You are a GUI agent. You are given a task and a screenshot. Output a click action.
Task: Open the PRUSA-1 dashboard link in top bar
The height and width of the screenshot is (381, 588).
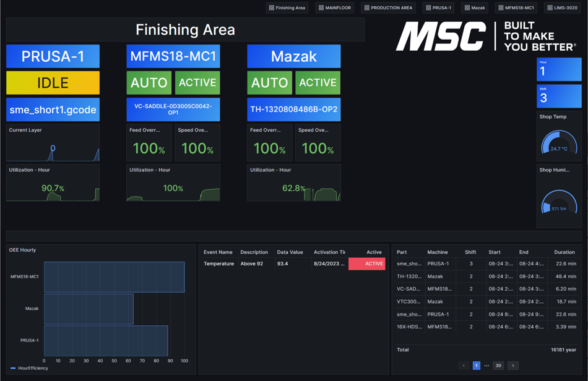pos(438,8)
